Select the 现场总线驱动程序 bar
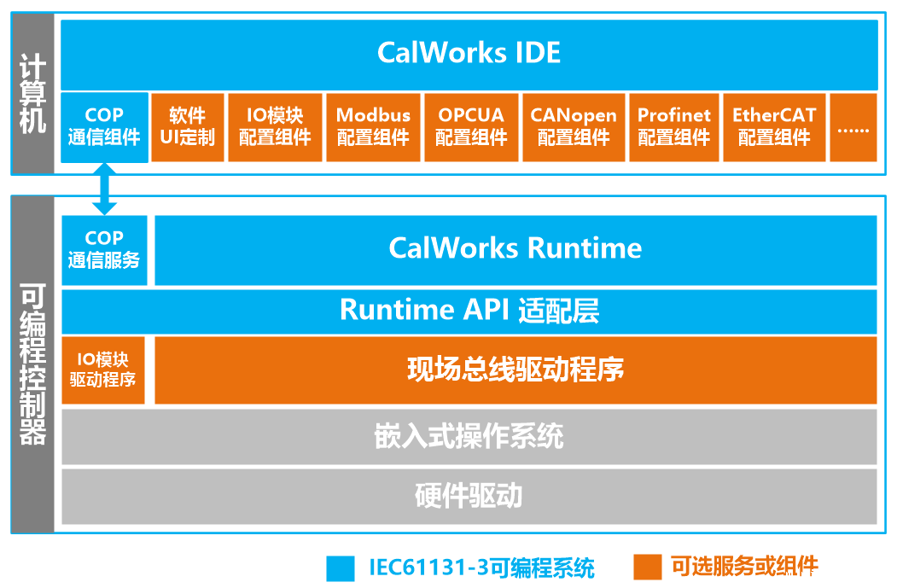 pos(515,370)
